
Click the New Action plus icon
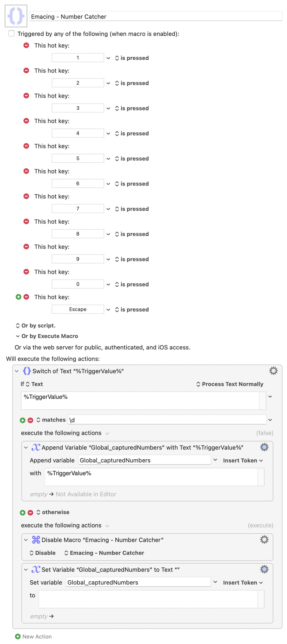pyautogui.click(x=18, y=636)
